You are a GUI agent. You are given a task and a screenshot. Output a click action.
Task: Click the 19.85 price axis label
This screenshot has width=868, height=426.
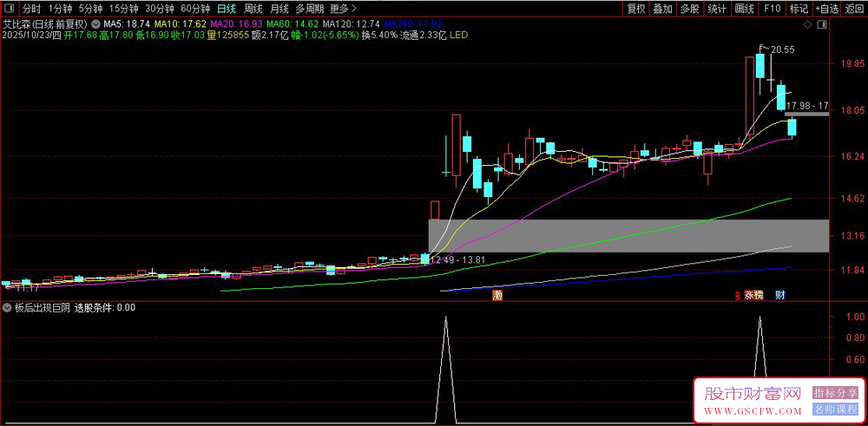click(x=852, y=63)
